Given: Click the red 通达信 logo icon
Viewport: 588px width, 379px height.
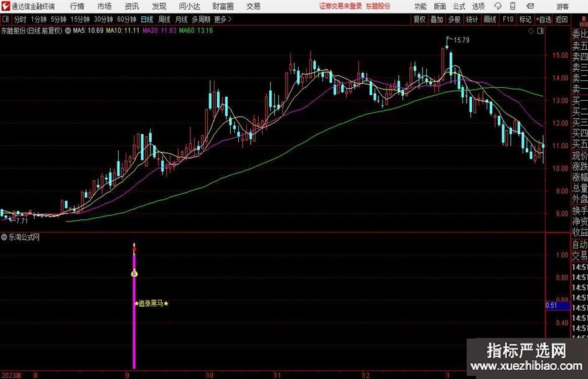Looking at the screenshot, I should [6, 6].
